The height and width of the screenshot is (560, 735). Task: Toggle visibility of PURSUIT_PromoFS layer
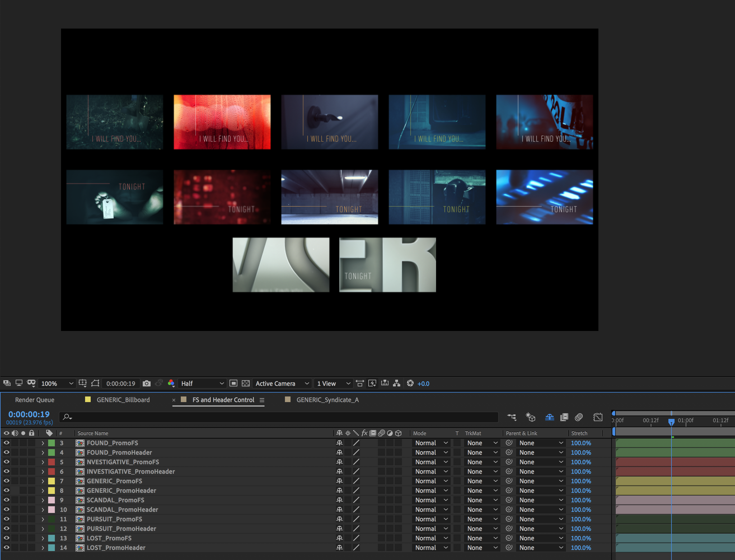(x=6, y=519)
